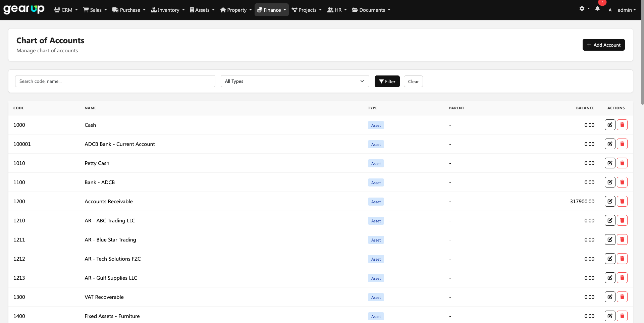Edit the Fixed Assets - Furniture account
Image resolution: width=644 pixels, height=323 pixels.
click(610, 316)
